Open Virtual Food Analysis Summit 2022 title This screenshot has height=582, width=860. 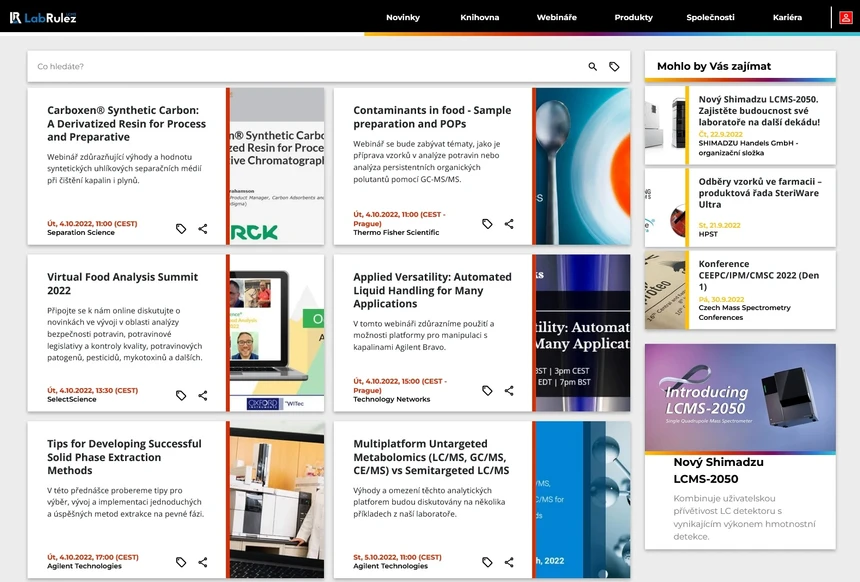pyautogui.click(x=122, y=284)
